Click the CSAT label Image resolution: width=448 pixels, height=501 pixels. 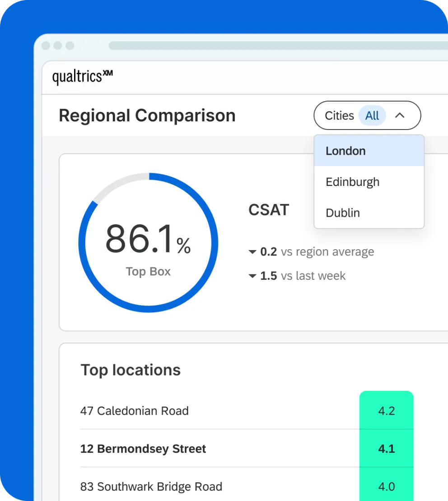click(x=269, y=210)
